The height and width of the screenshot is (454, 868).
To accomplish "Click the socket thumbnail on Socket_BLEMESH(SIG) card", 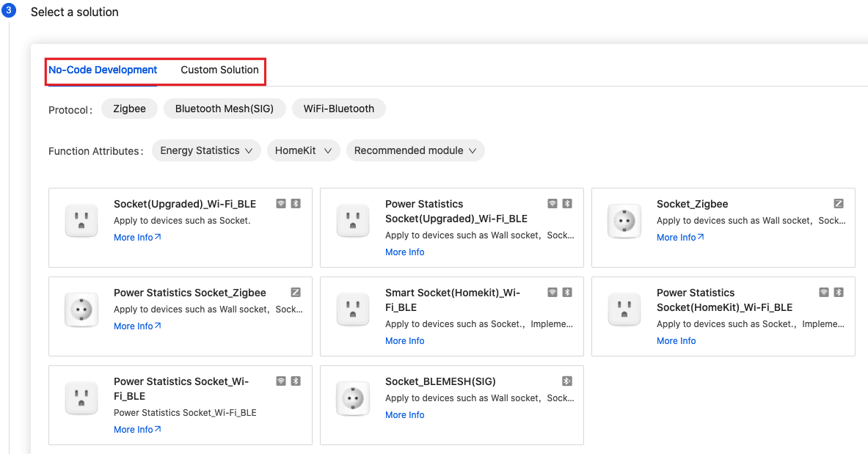I will click(x=353, y=398).
